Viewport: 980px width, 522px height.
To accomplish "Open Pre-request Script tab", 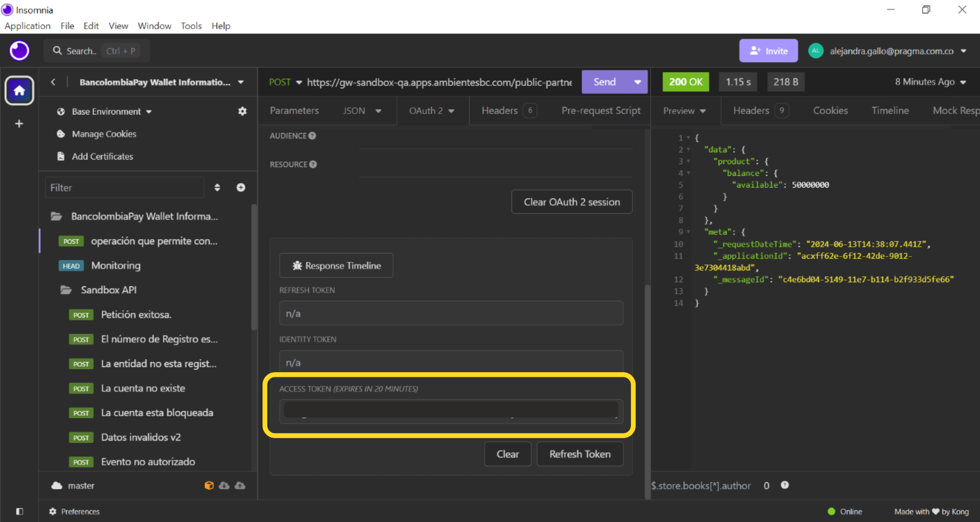I will point(601,110).
